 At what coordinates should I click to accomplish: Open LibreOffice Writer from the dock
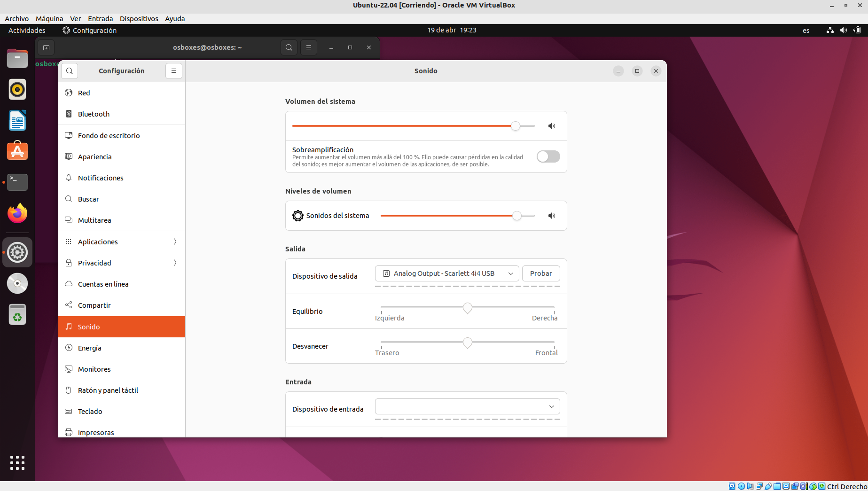point(17,120)
